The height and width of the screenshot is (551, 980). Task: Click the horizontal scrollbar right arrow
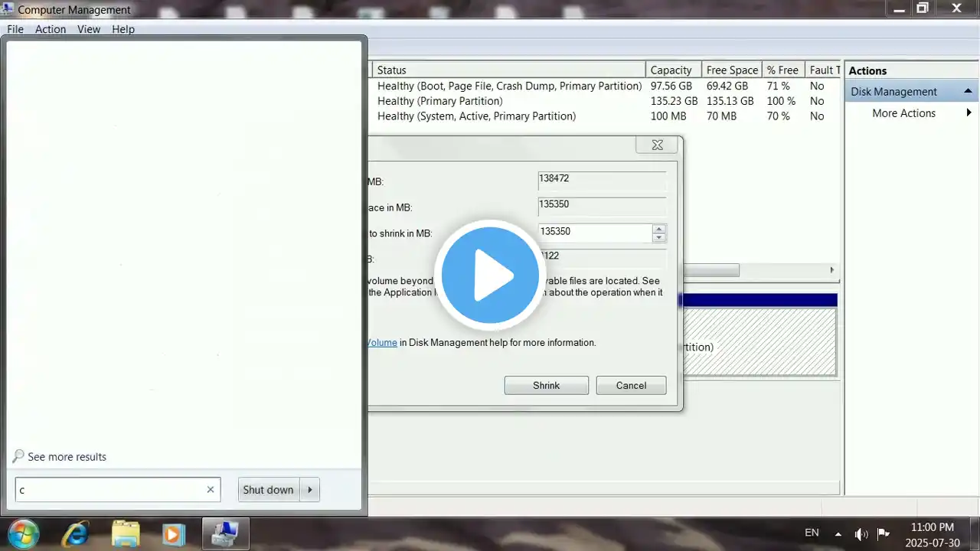[831, 270]
